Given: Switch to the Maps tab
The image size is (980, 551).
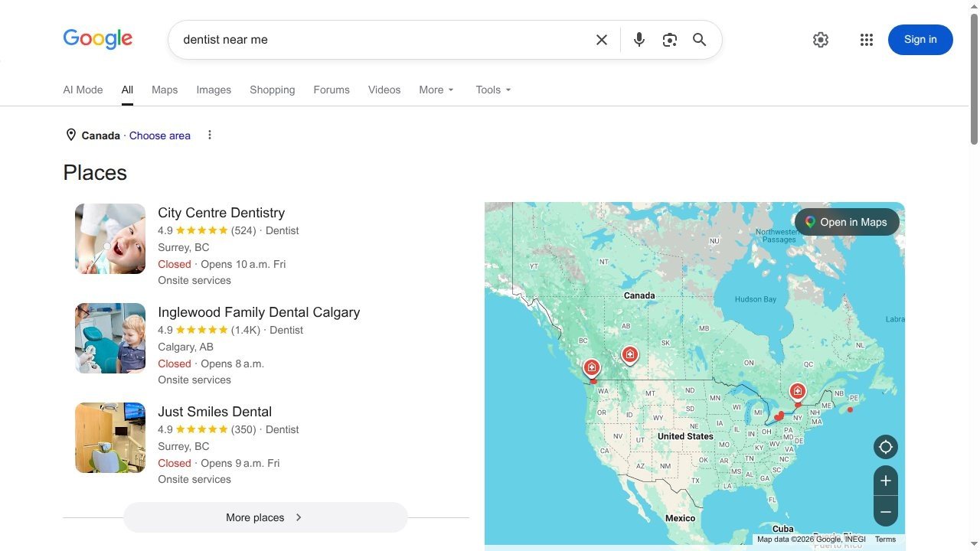Looking at the screenshot, I should coord(165,90).
